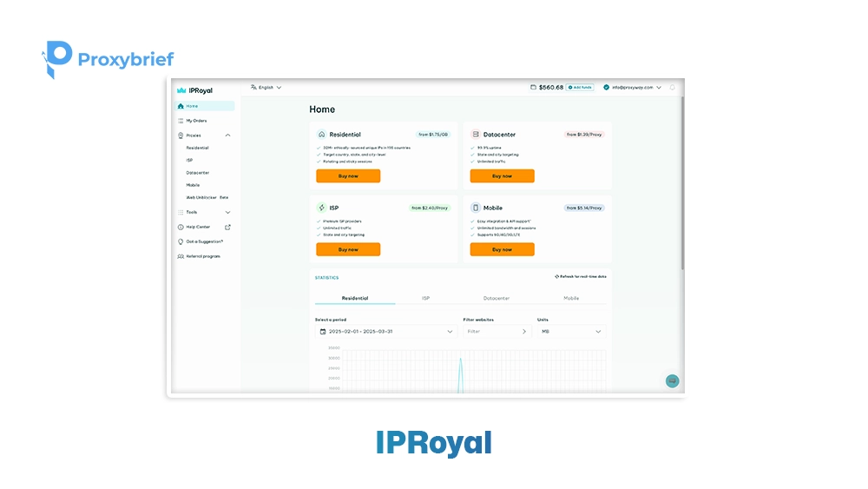
Task: Switch to the Datacenter statistics tab
Action: pyautogui.click(x=496, y=298)
